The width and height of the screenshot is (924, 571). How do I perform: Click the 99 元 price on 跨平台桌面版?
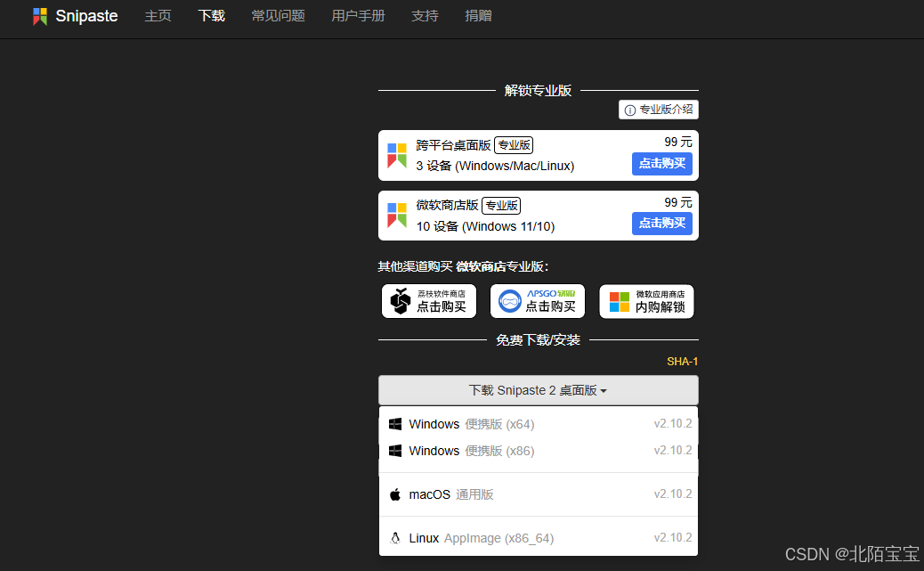[x=677, y=143]
